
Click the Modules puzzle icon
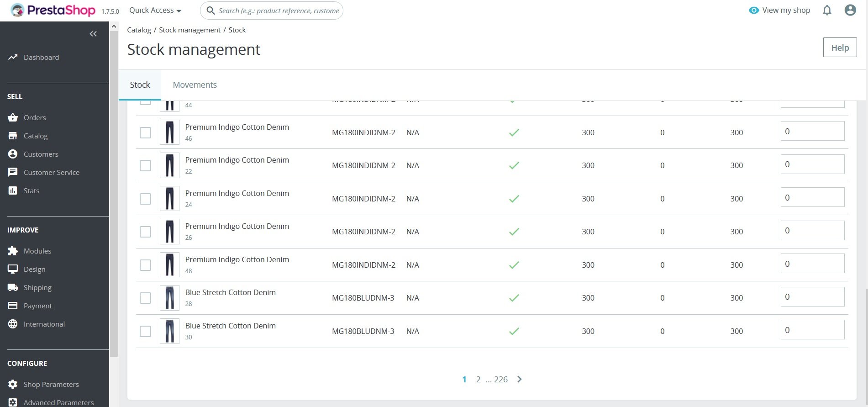(13, 251)
